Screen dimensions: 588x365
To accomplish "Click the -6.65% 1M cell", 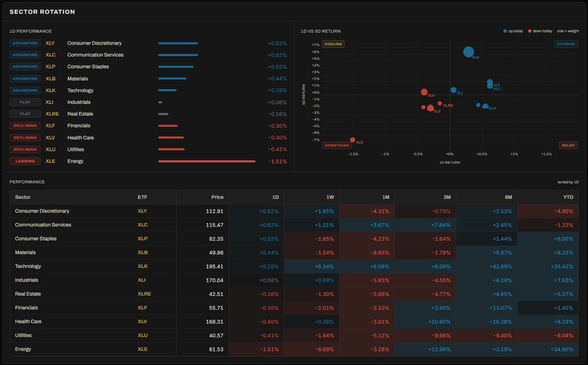I will tap(367, 252).
